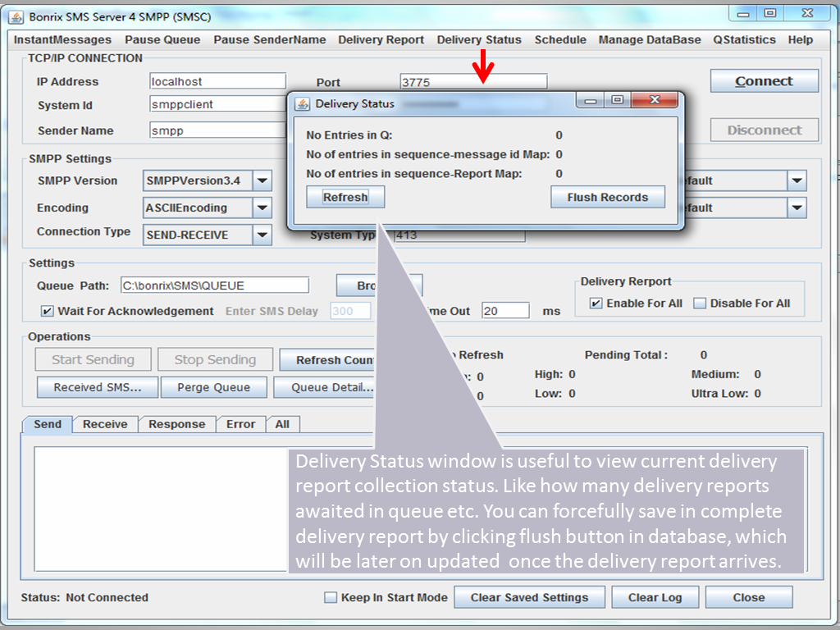Click the Queue Path input field
Viewport: 840px width, 630px height.
[215, 285]
